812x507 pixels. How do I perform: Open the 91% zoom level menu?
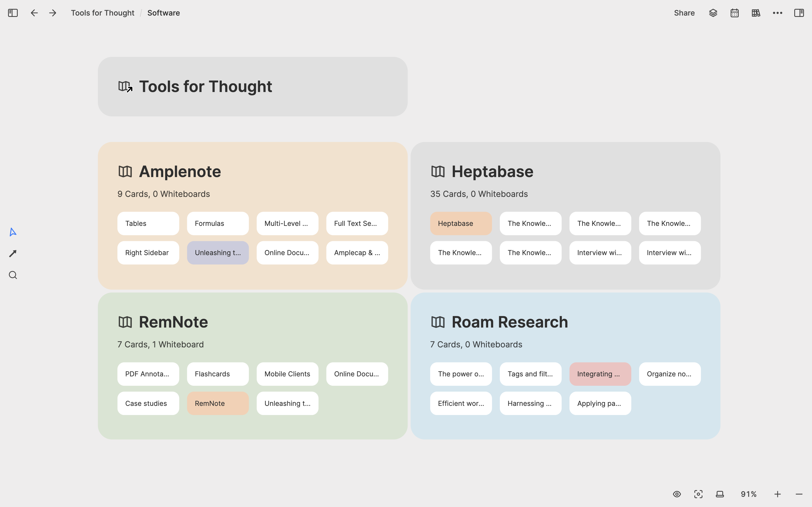(x=749, y=494)
